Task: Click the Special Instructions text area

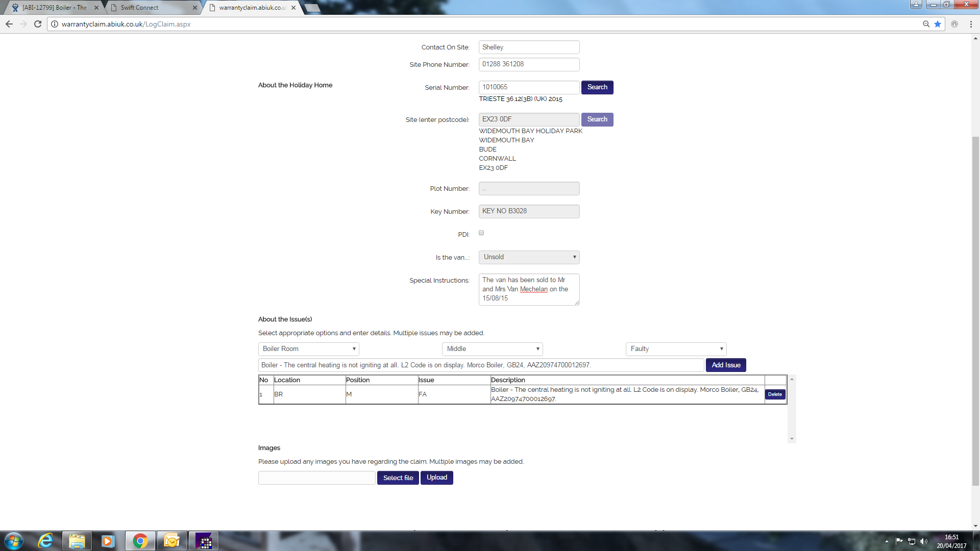Action: click(529, 289)
